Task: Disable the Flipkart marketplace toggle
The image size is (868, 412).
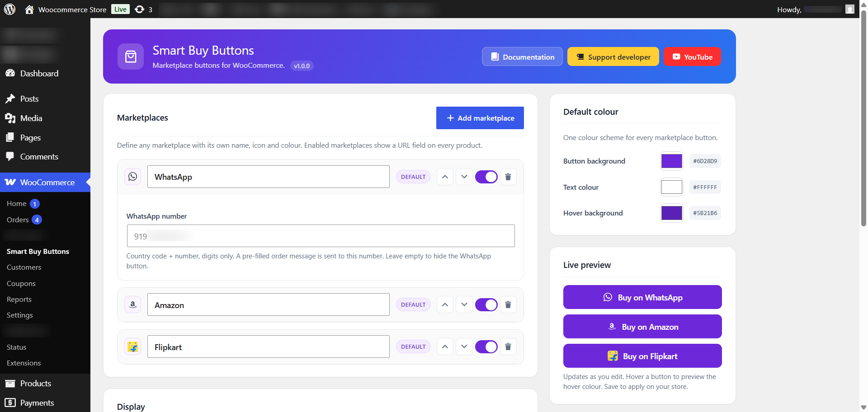Action: 486,346
